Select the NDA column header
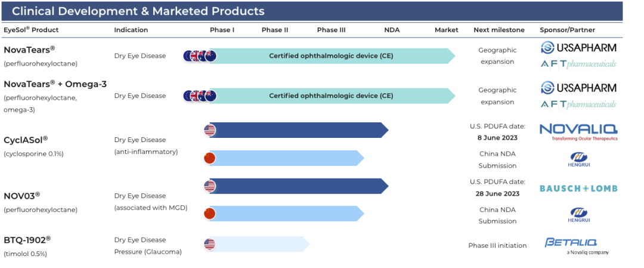 392,30
